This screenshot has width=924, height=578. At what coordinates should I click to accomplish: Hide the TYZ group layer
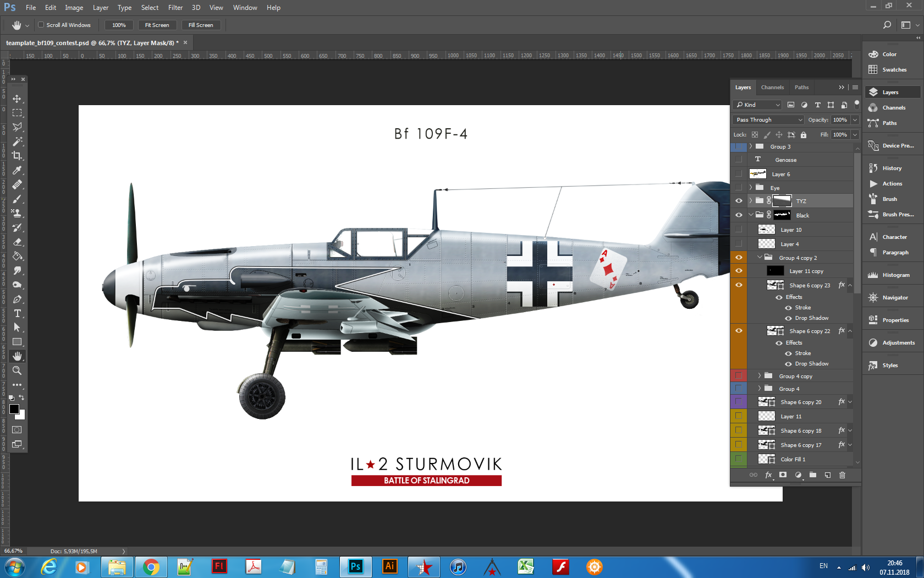[739, 201]
